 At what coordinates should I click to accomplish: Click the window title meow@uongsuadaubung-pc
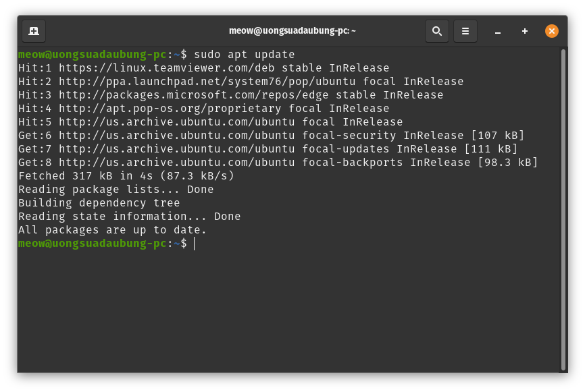(x=292, y=31)
